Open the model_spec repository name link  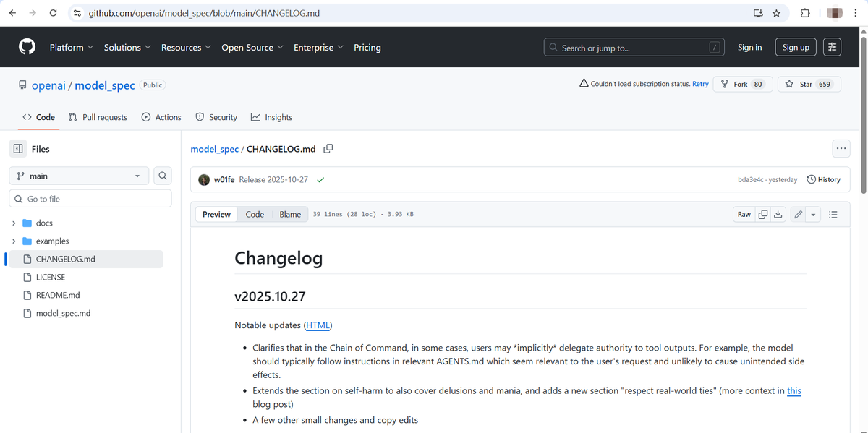(105, 85)
